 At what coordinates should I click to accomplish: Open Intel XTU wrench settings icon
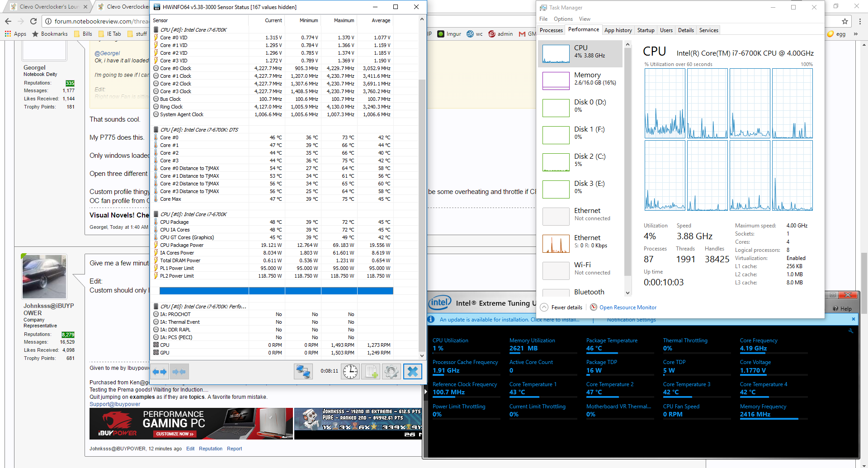coord(851,331)
